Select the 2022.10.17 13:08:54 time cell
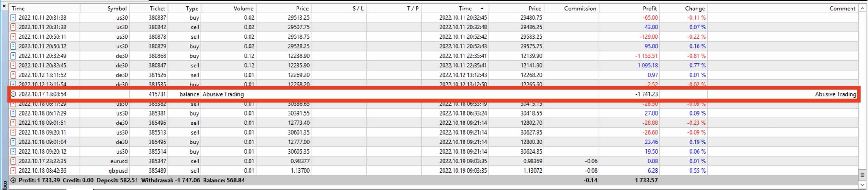The image size is (868, 190). 43,94
